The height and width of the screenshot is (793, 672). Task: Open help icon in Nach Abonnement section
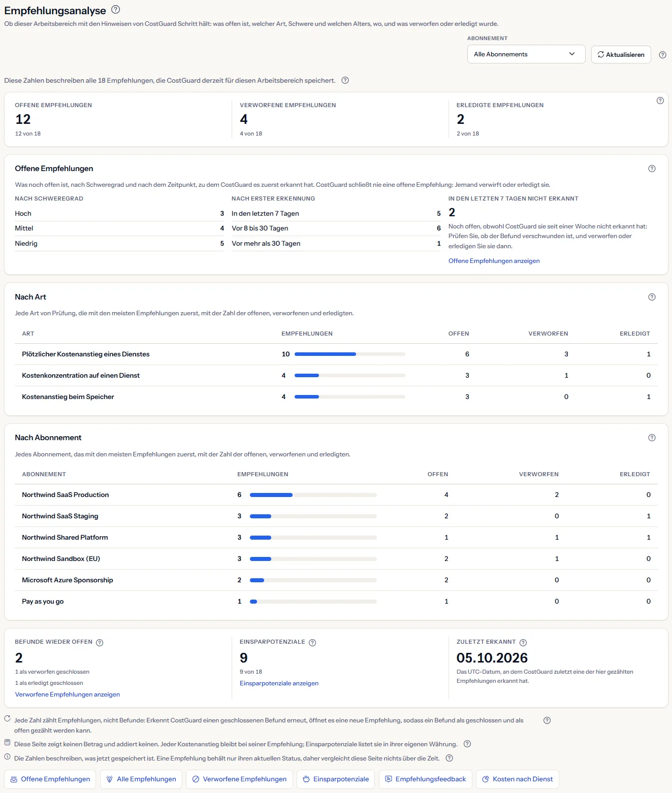(652, 438)
